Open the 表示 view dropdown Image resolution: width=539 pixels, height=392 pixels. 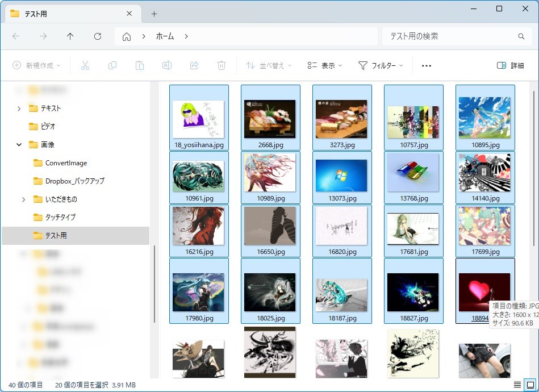click(x=325, y=65)
